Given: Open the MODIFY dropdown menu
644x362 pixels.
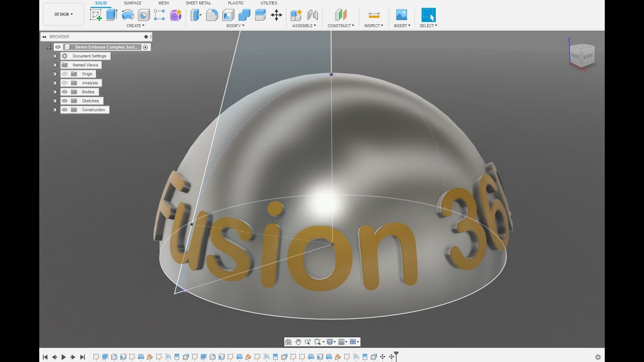Looking at the screenshot, I should [x=235, y=26].
